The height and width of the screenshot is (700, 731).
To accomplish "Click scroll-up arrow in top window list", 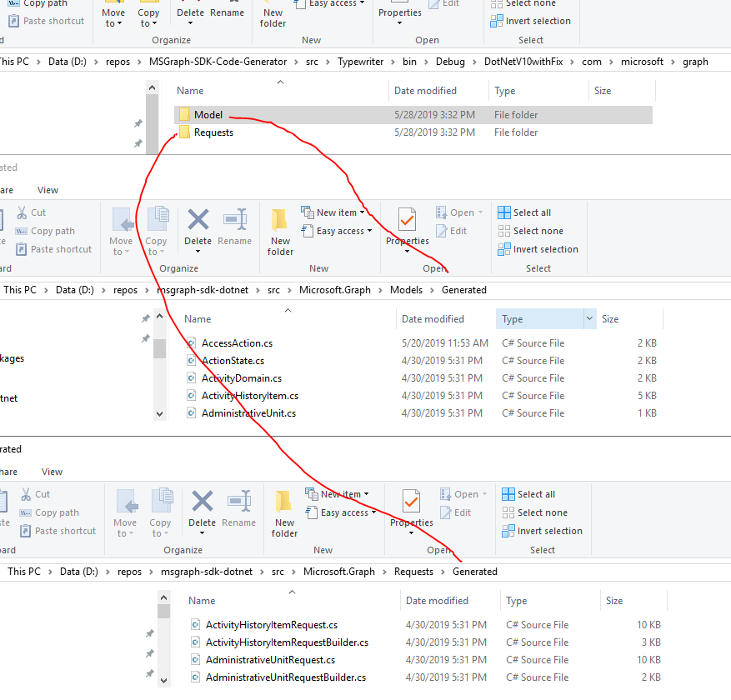I will click(x=152, y=87).
